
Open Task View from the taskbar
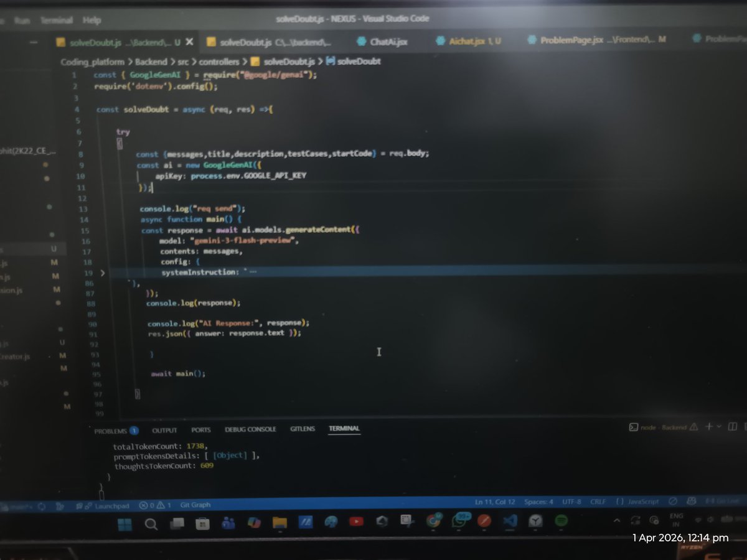pos(176,524)
